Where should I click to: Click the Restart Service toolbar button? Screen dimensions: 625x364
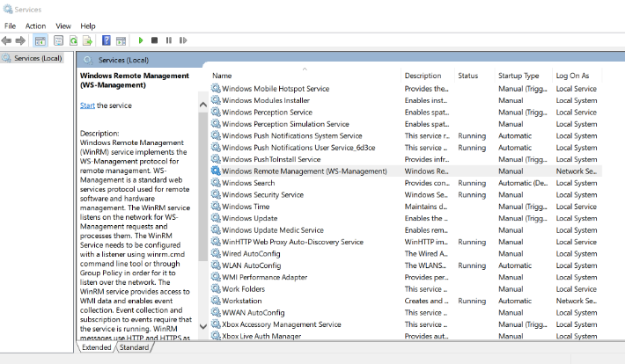pos(183,40)
